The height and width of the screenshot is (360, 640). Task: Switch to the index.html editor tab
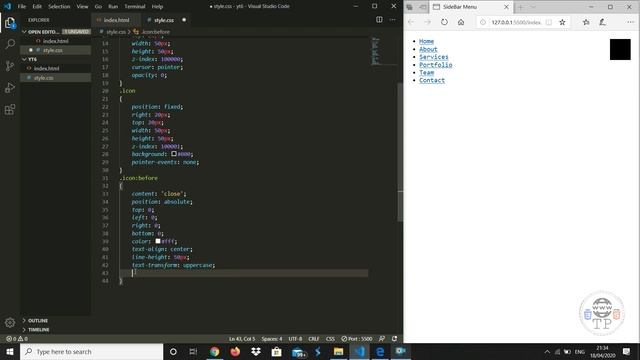[x=116, y=20]
